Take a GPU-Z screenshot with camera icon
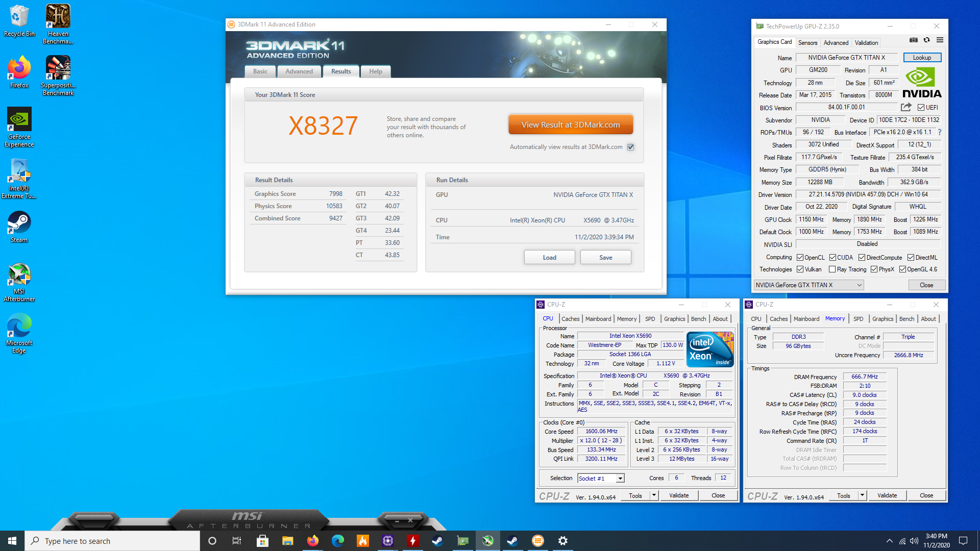Viewport: 980px width, 551px height. 914,40
